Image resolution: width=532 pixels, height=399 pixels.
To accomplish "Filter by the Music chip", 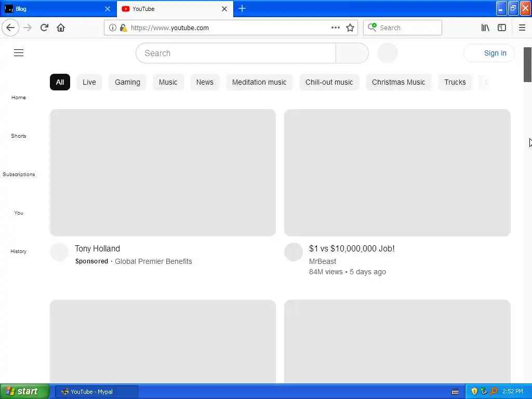I will click(168, 82).
